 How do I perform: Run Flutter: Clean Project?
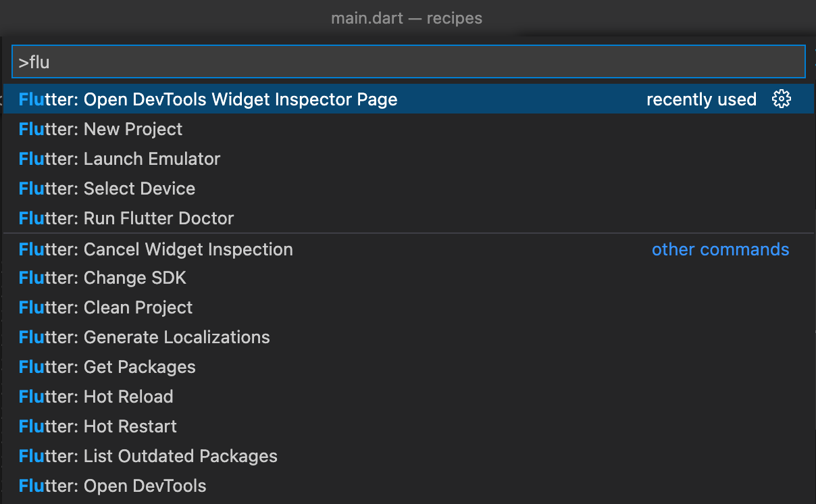(x=408, y=307)
